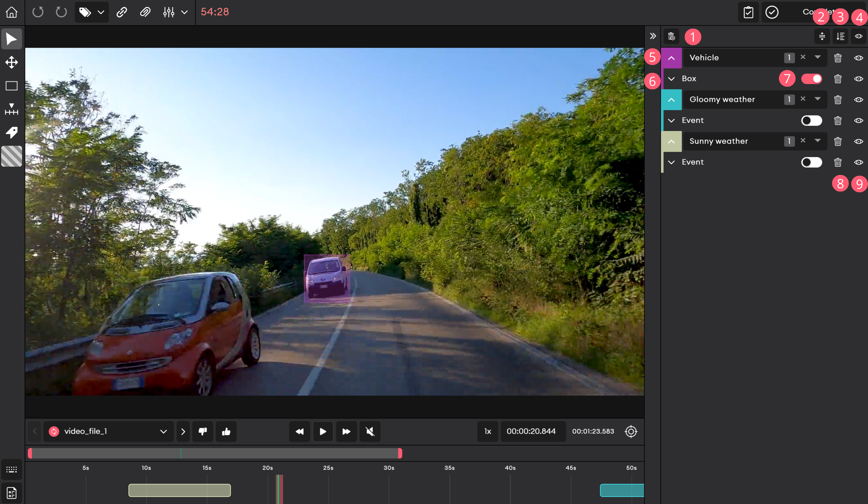
Task: Clear the Sunny weather label
Action: pyautogui.click(x=803, y=140)
